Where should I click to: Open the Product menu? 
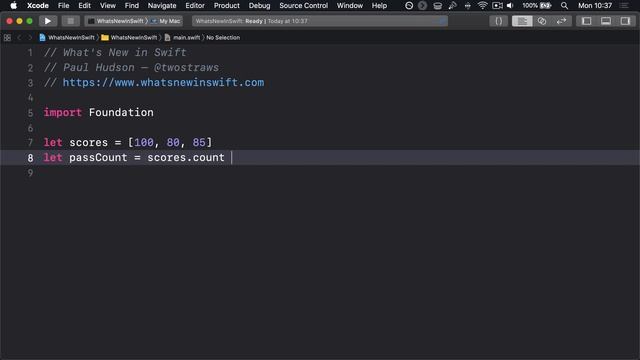point(227,5)
